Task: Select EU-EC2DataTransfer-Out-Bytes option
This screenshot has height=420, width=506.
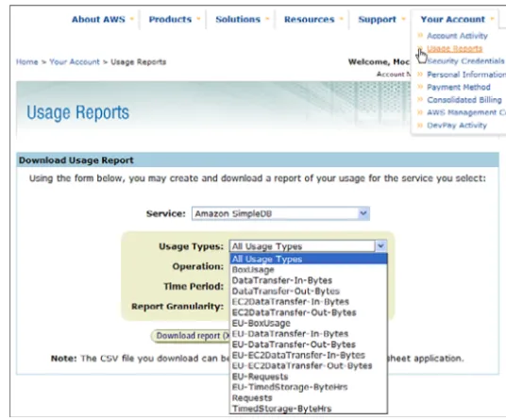Action: pyautogui.click(x=309, y=365)
